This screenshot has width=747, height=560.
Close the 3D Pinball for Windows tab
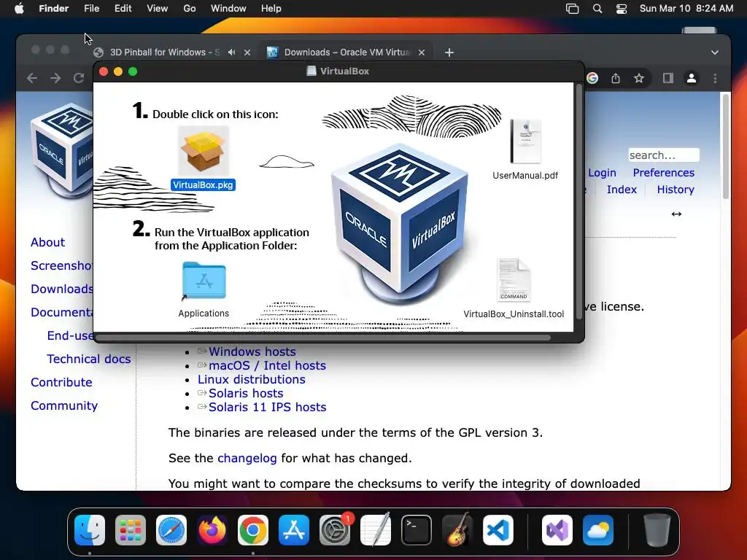[x=247, y=52]
